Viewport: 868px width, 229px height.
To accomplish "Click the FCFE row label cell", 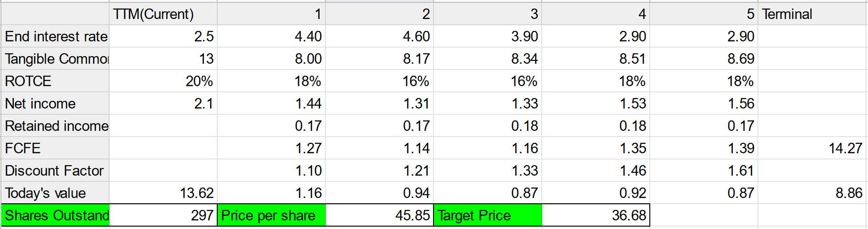I will (x=55, y=148).
